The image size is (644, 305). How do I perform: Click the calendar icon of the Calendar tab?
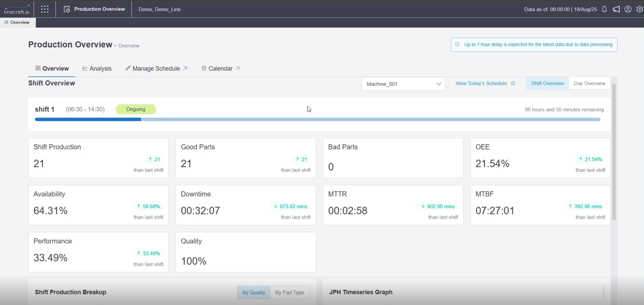pyautogui.click(x=204, y=68)
